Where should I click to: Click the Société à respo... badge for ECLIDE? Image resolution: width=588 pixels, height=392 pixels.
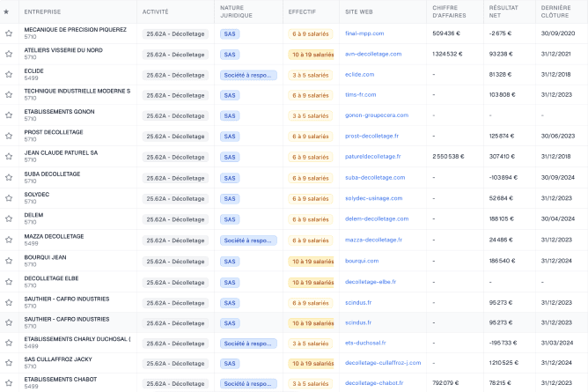[248, 75]
